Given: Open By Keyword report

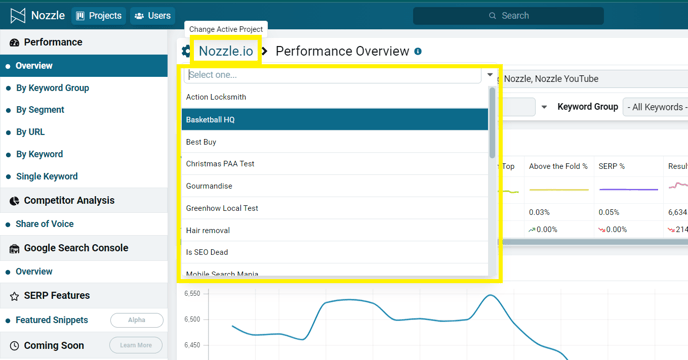Looking at the screenshot, I should 39,155.
